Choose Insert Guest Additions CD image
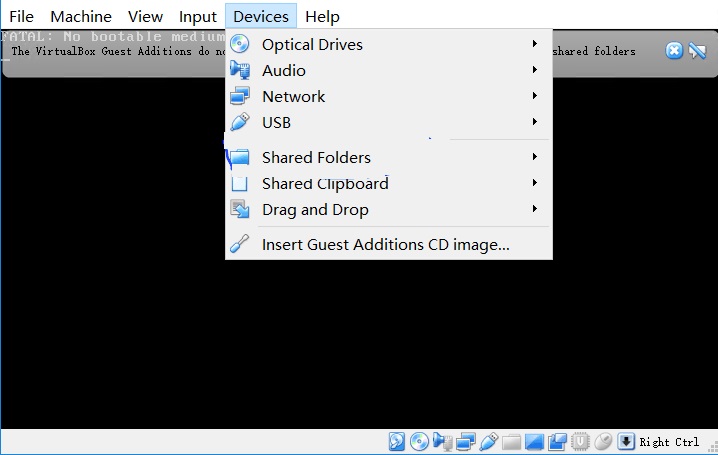Viewport: 718px width, 455px height. [x=389, y=244]
